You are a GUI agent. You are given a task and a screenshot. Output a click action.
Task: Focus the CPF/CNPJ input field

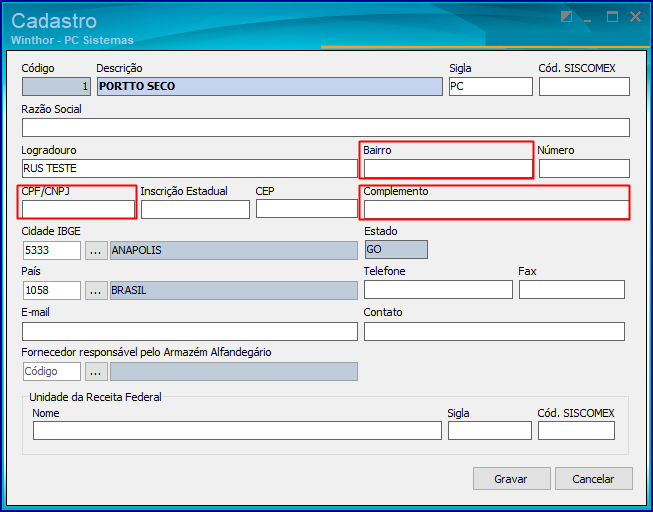click(78, 209)
